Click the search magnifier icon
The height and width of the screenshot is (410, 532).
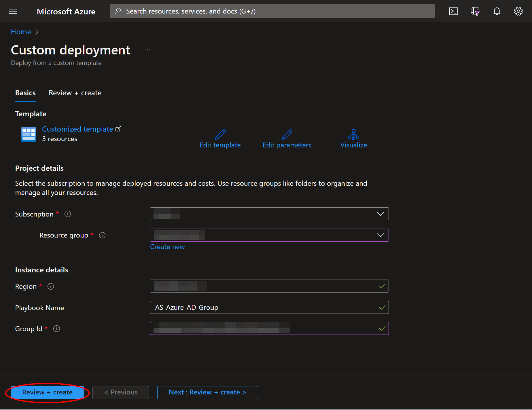click(x=118, y=11)
